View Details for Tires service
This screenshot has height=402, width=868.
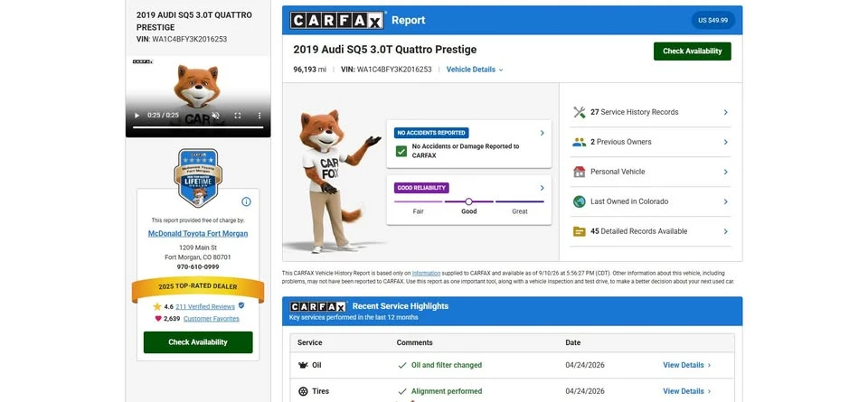(687, 391)
